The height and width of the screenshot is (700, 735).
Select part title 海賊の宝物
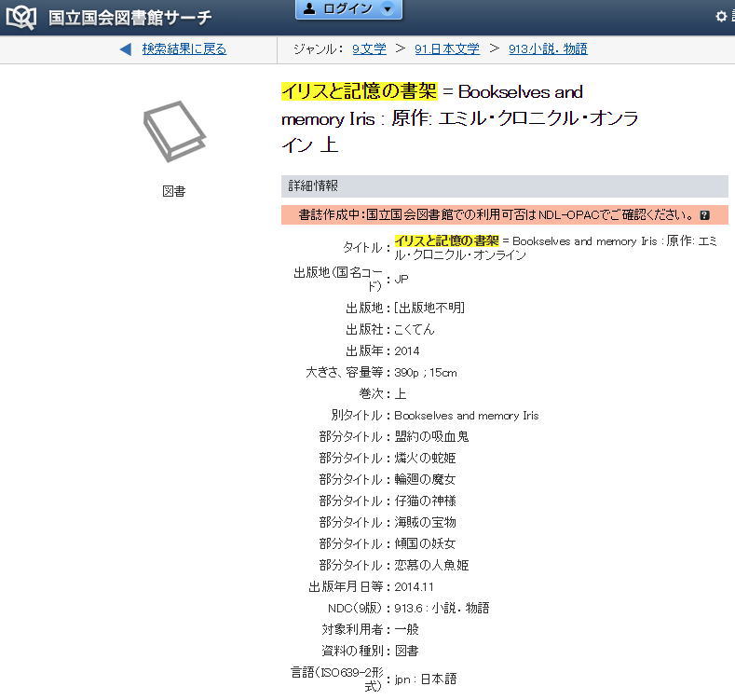click(425, 522)
